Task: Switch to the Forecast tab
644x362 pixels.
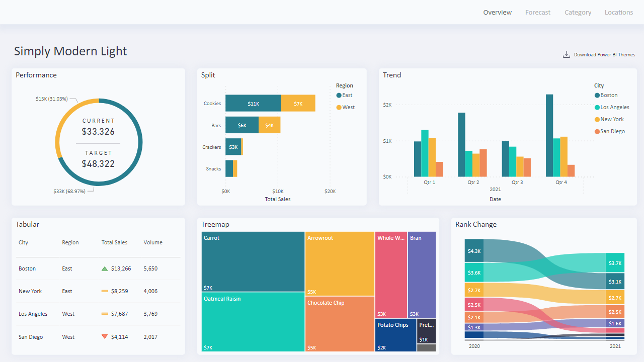Action: [x=537, y=12]
